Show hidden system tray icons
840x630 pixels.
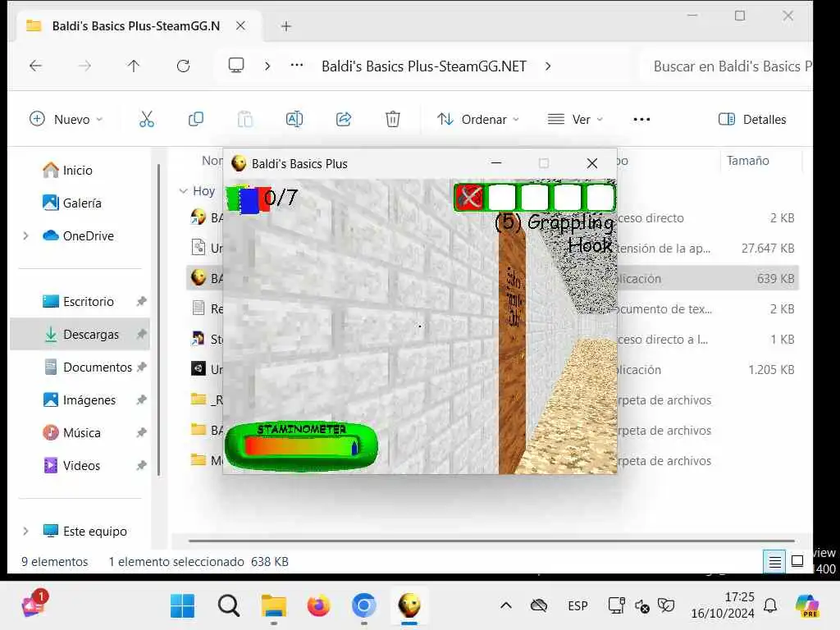point(505,606)
